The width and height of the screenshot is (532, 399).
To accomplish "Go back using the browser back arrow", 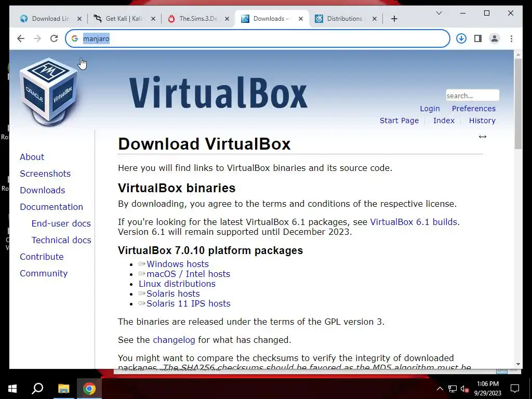I will 21,38.
